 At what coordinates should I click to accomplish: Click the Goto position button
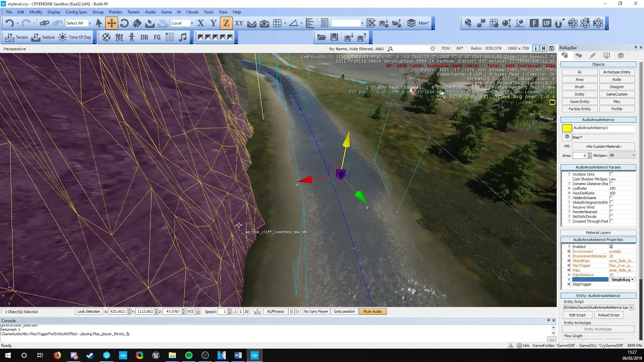[x=344, y=312]
